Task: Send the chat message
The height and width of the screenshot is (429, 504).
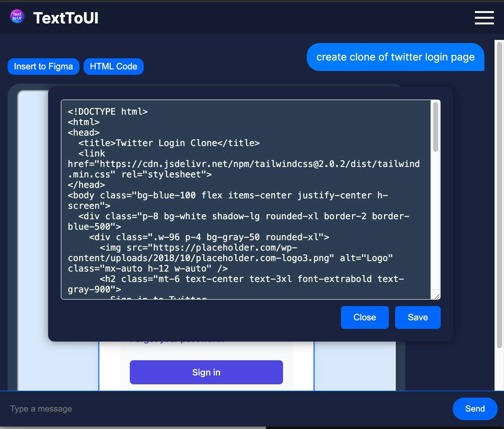Action: click(x=475, y=409)
